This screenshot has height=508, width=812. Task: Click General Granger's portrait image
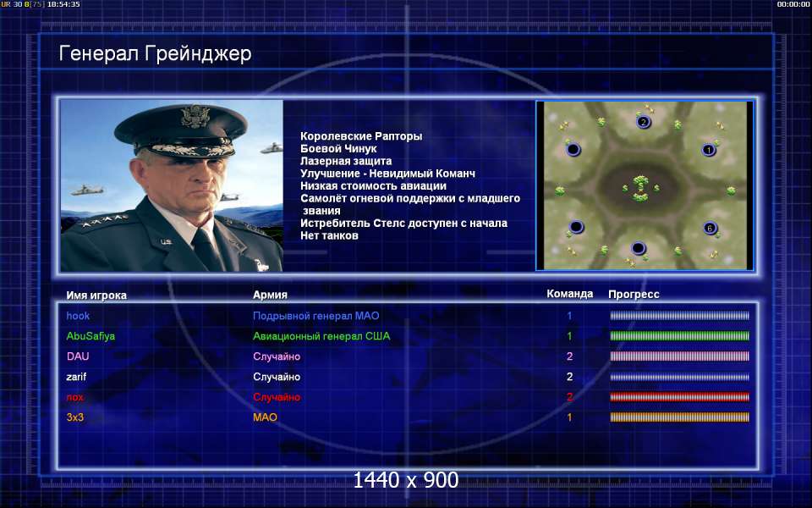172,185
